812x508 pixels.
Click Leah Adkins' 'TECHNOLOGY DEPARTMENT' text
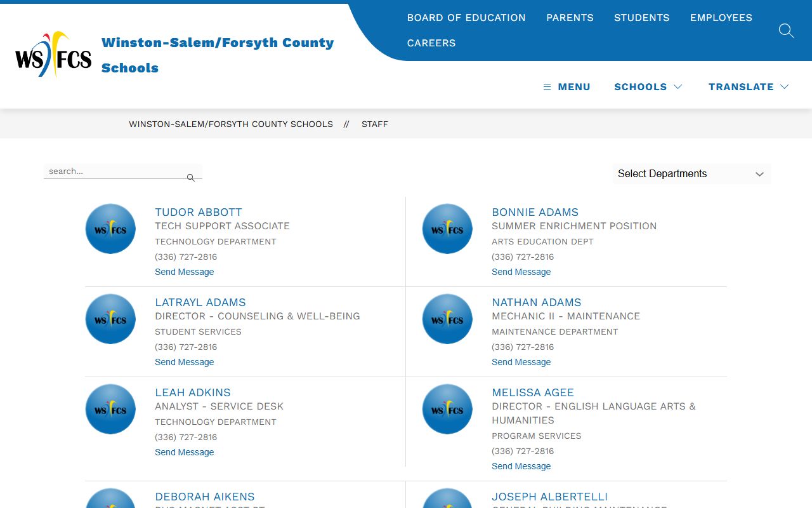[216, 422]
